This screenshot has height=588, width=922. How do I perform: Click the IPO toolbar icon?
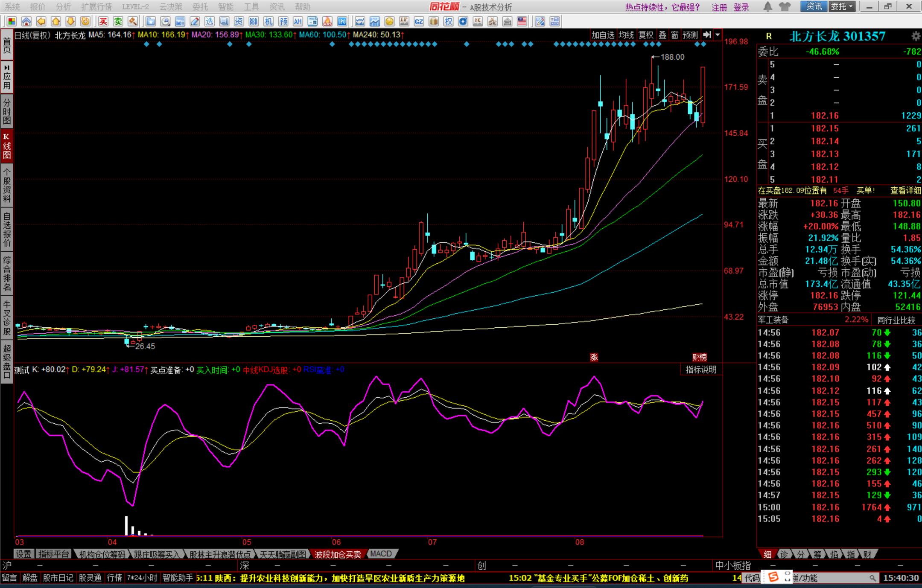coord(342,21)
